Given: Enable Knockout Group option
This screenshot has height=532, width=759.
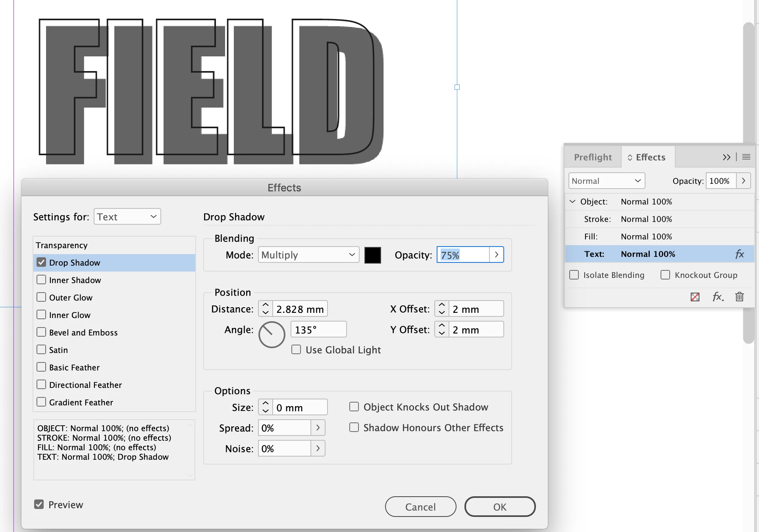Looking at the screenshot, I should [x=665, y=275].
